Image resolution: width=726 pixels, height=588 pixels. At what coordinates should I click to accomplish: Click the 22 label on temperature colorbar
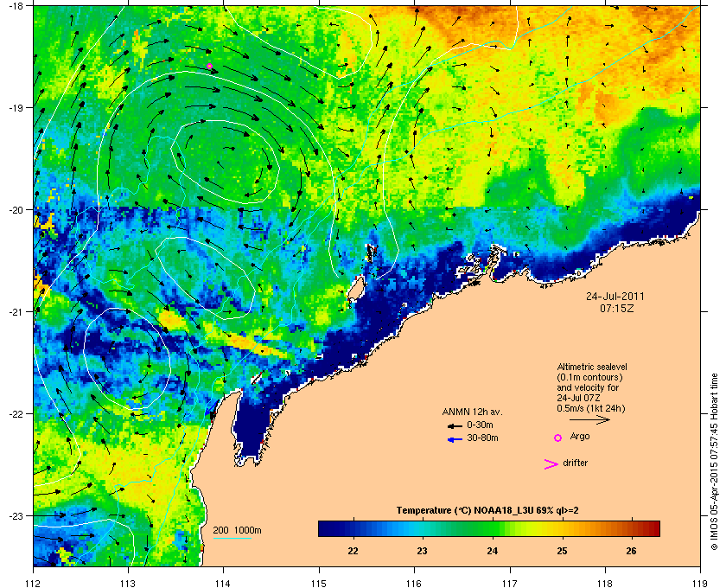(353, 551)
